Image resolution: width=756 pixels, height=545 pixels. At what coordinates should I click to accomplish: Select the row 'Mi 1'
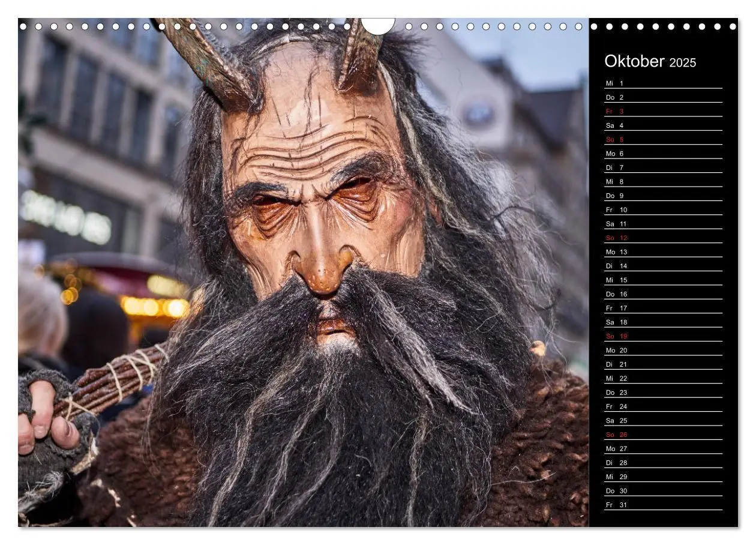tap(663, 83)
